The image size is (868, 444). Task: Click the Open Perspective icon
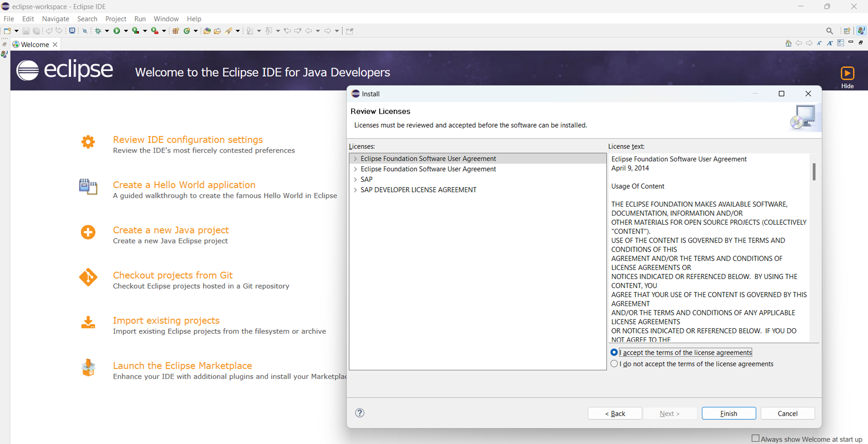click(847, 31)
